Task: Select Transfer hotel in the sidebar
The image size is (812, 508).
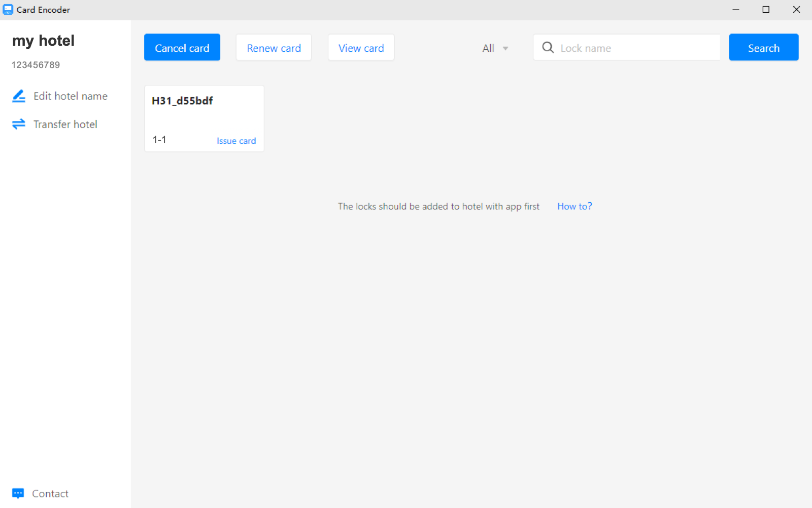Action: 55,124
